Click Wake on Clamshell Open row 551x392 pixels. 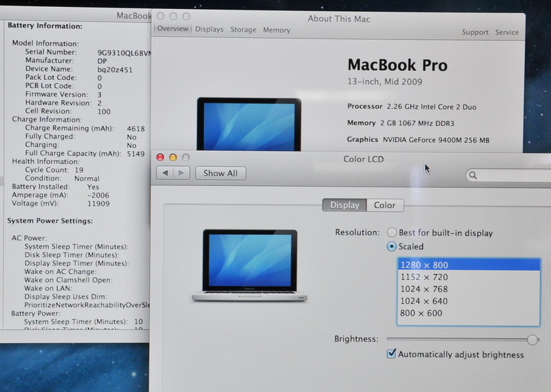click(x=68, y=280)
